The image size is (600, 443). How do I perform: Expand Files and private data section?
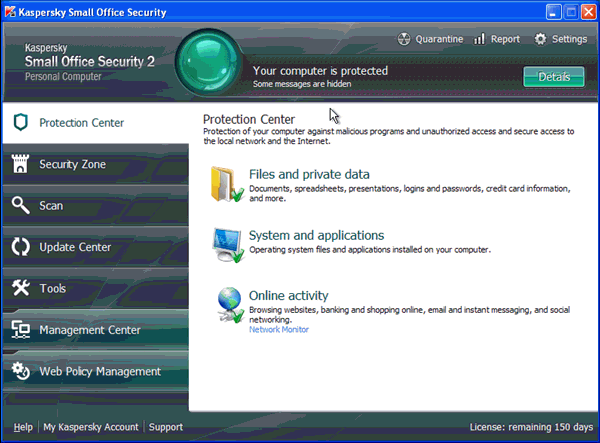click(310, 174)
